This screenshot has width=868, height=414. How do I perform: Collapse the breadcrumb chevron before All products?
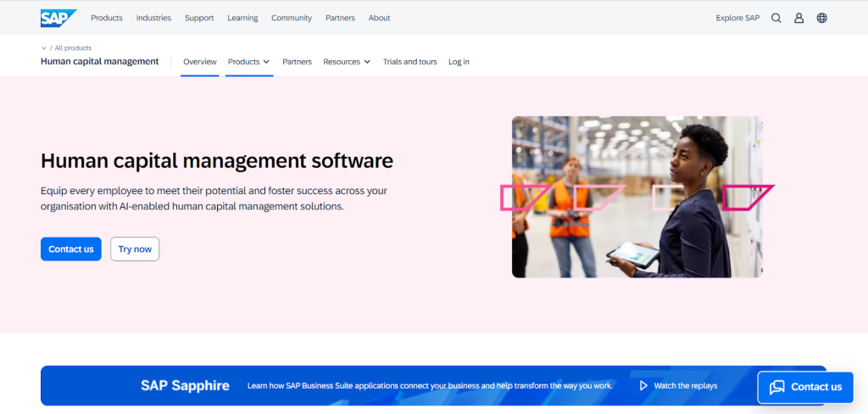point(44,48)
